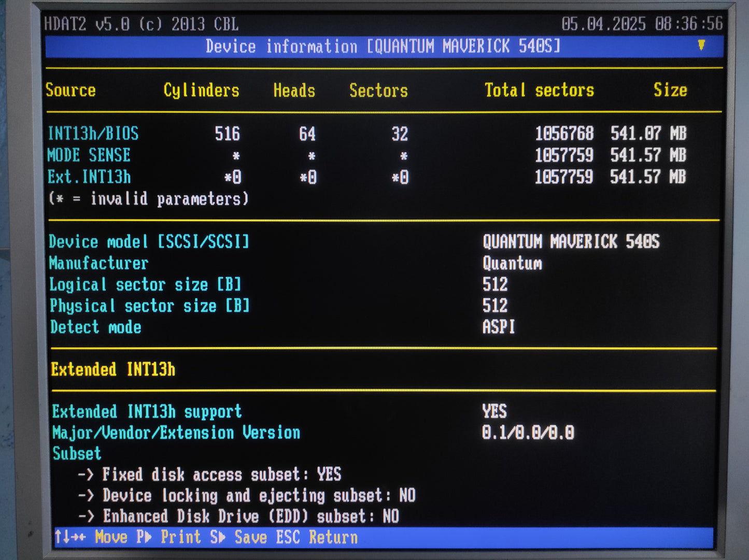This screenshot has height=560, width=749.
Task: Select the INT13h/BIOS source row
Action: pos(93,134)
